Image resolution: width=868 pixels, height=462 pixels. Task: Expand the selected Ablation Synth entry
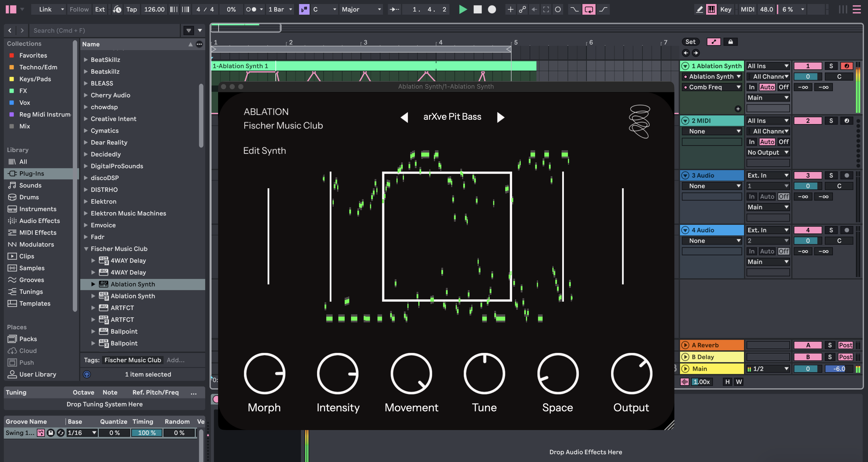[x=93, y=284]
